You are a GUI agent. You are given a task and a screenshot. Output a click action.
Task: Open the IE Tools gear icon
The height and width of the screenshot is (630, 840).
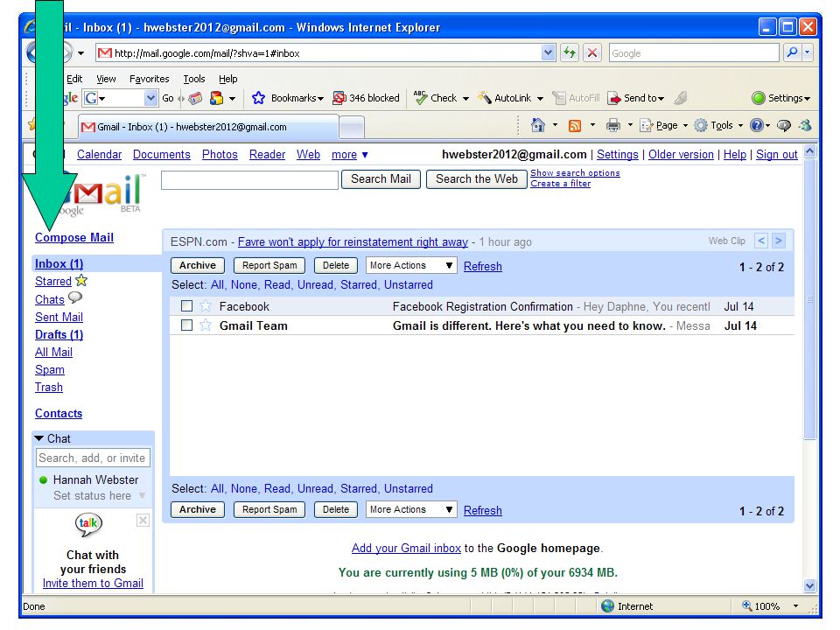click(x=700, y=126)
